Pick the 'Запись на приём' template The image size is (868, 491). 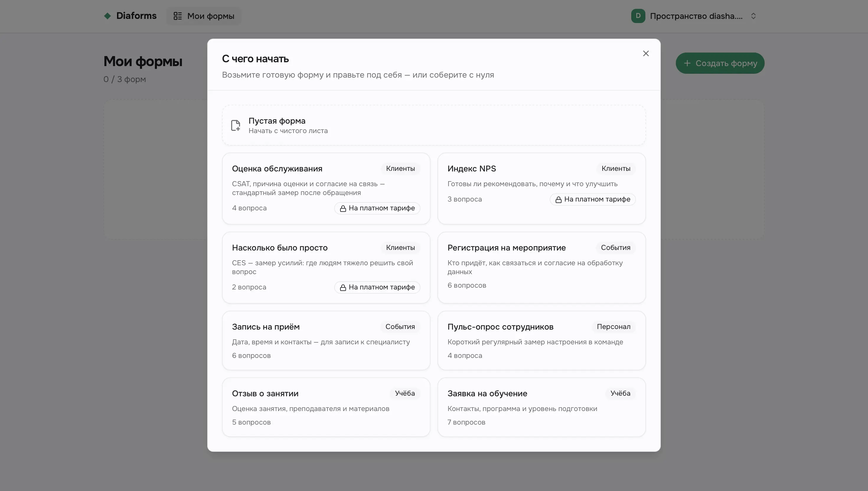(326, 340)
